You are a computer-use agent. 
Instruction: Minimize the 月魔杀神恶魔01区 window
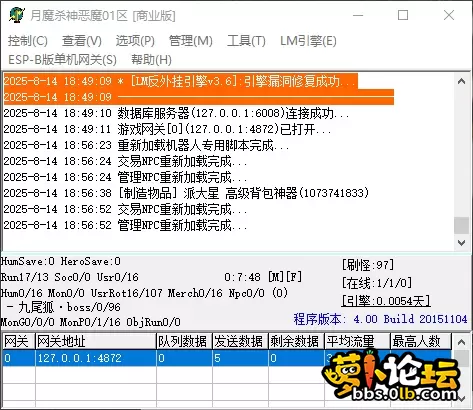point(358,15)
